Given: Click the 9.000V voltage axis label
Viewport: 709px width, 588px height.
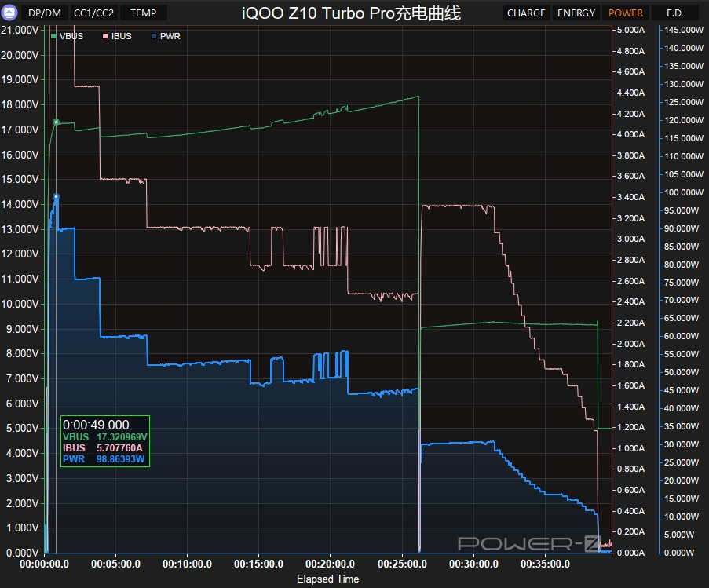Looking at the screenshot, I should 22,329.
